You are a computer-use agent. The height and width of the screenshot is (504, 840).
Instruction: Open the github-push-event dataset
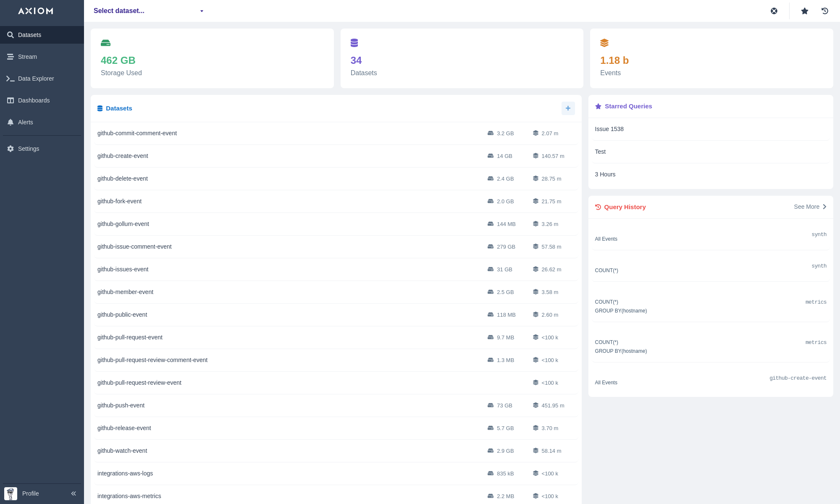click(121, 405)
